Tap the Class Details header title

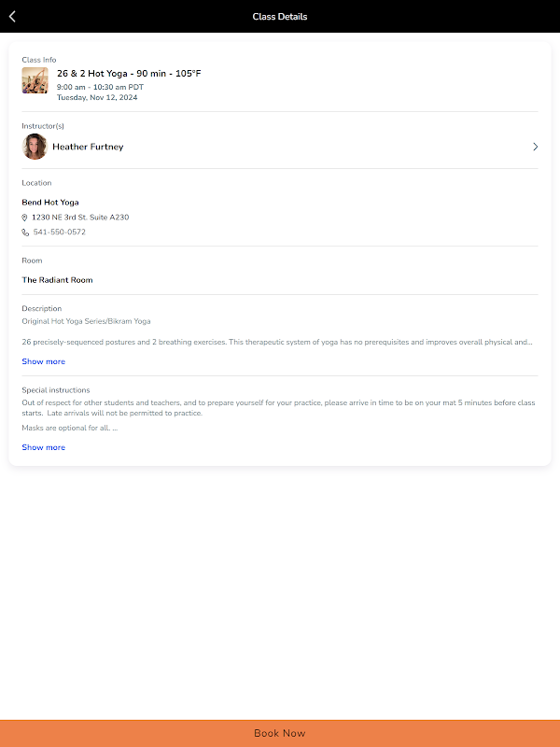[x=280, y=17]
